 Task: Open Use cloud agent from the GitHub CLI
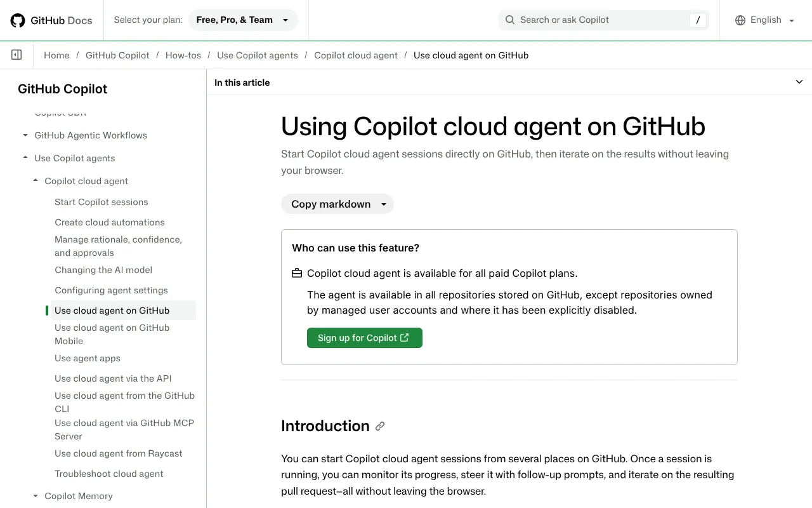pos(124,402)
